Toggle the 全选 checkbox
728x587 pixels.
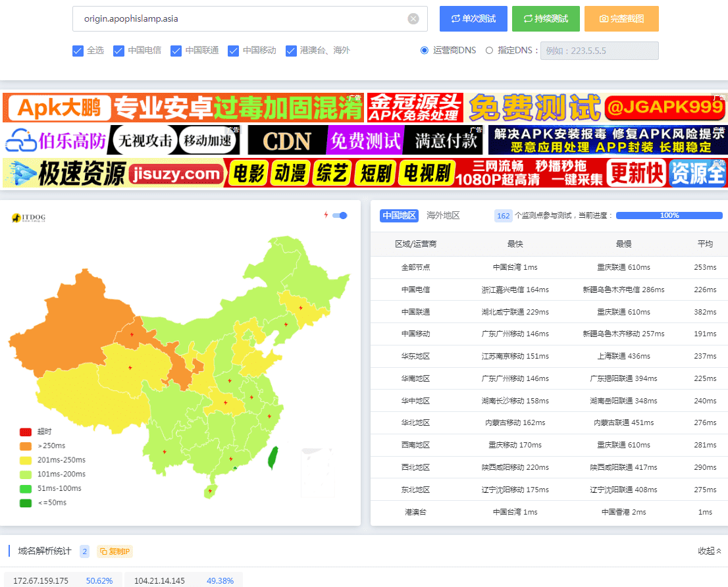pyautogui.click(x=78, y=51)
